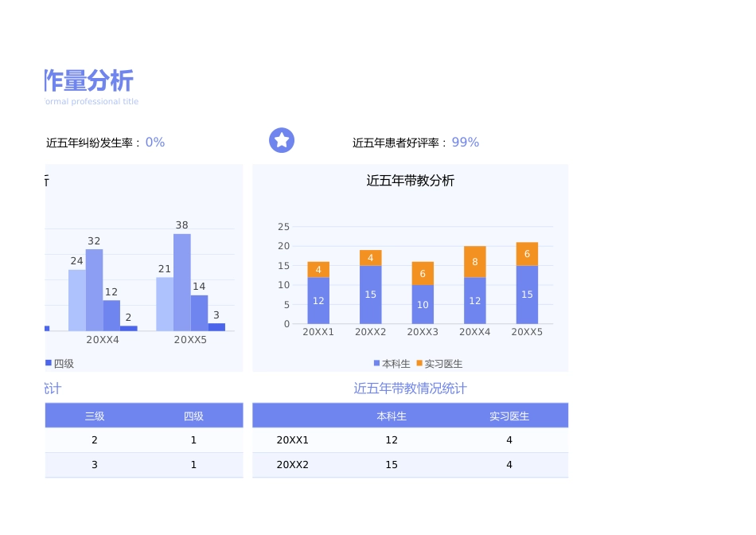Screen dimensions: 756x535
Task: Select cell with 12 in 20XX1 table row
Action: [x=392, y=440]
